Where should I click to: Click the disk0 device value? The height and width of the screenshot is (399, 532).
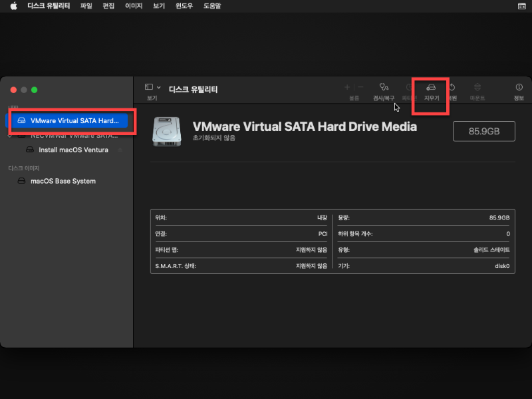(x=502, y=266)
